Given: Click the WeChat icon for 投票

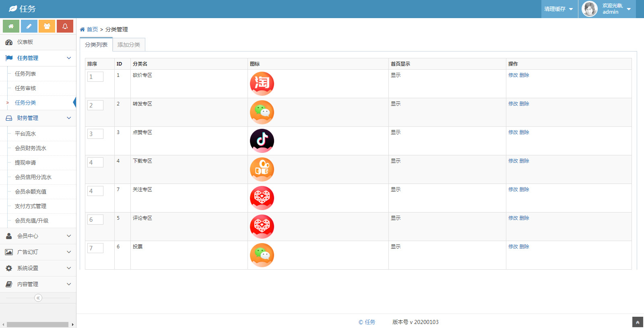Looking at the screenshot, I should point(262,255).
